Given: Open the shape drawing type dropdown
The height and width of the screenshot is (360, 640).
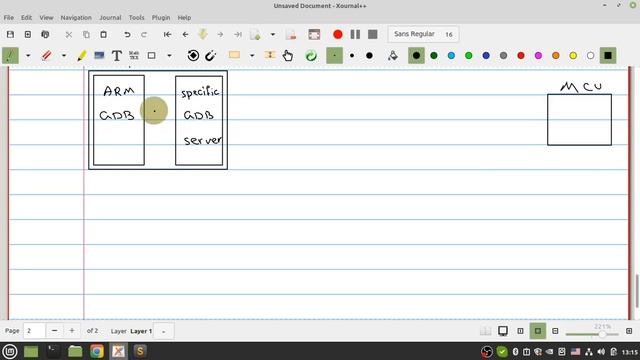Looking at the screenshot, I should [169, 56].
